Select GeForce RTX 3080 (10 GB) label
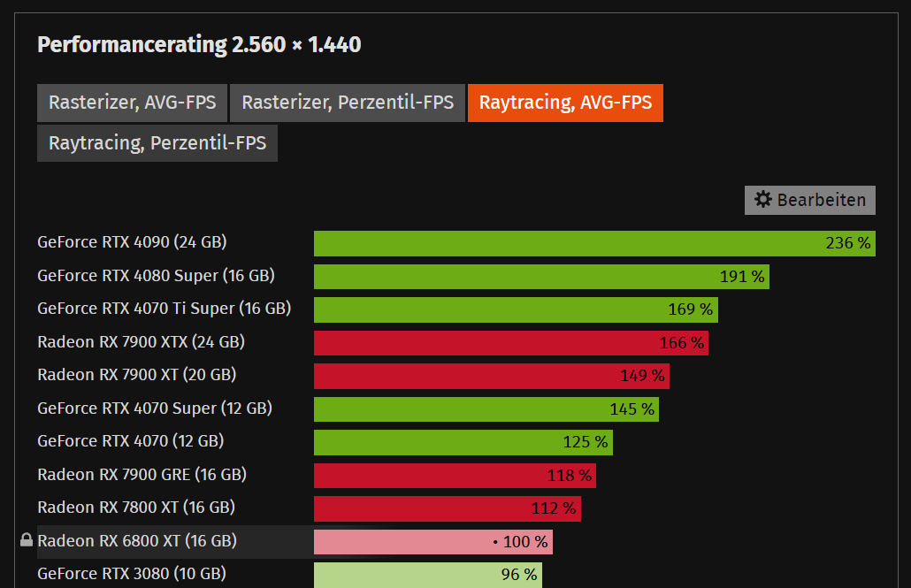 point(131,574)
